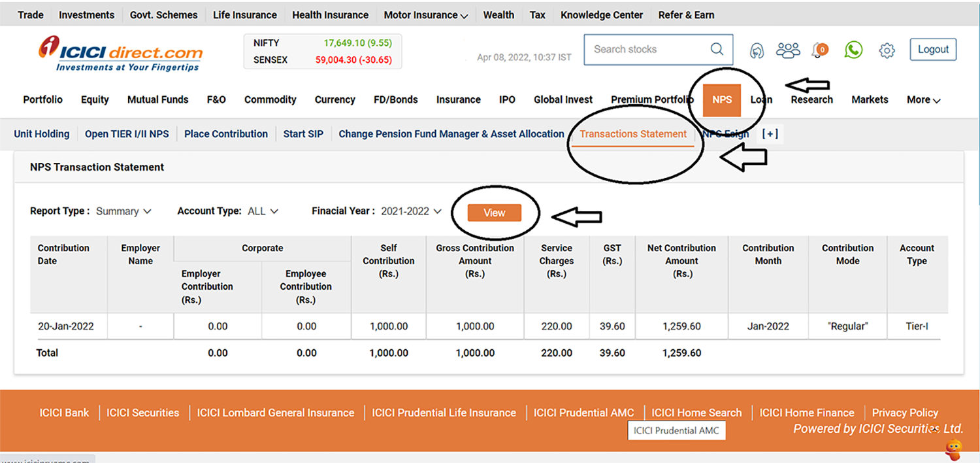Open the Privacy Policy link in the footer
Screen dimensions: 980x463
pyautogui.click(x=905, y=412)
